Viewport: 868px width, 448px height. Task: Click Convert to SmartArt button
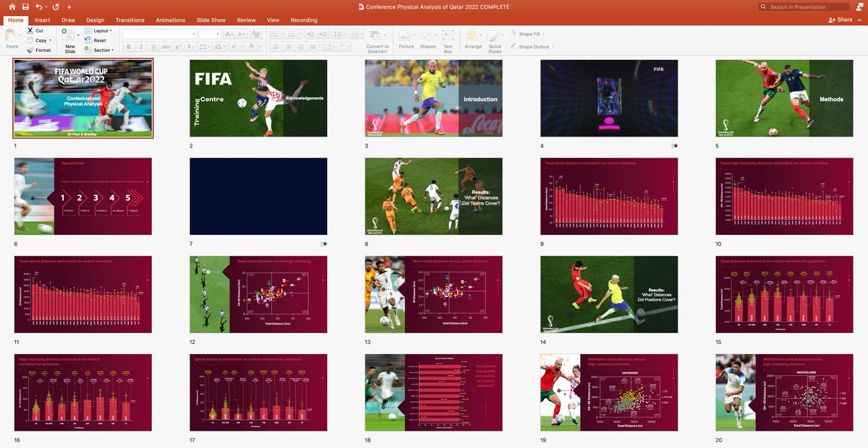click(x=378, y=42)
